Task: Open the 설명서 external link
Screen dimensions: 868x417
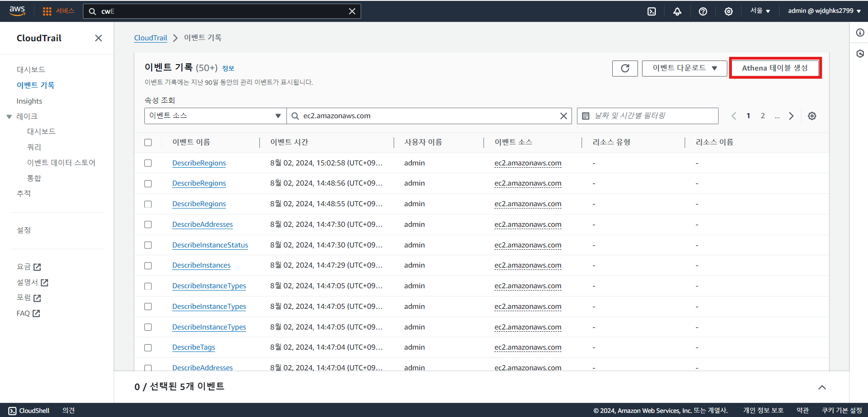Action: point(33,282)
